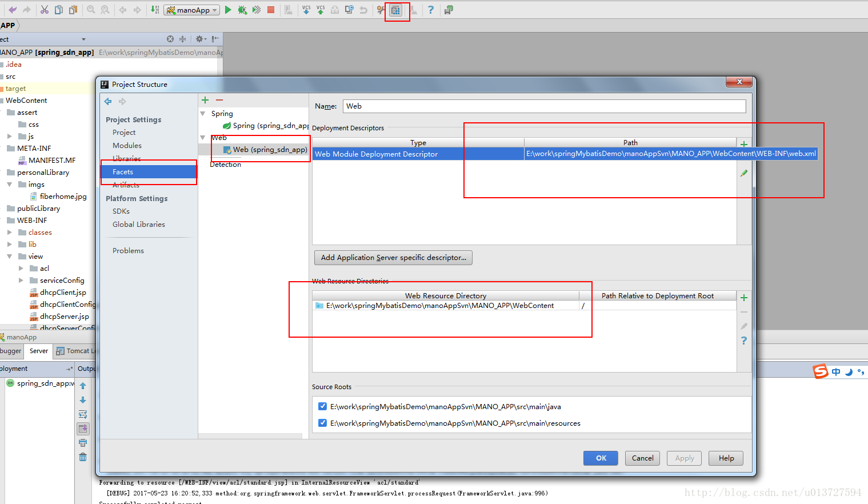Viewport: 868px width, 504px height.
Task: Run with coverage icon in toolbar
Action: click(x=257, y=10)
